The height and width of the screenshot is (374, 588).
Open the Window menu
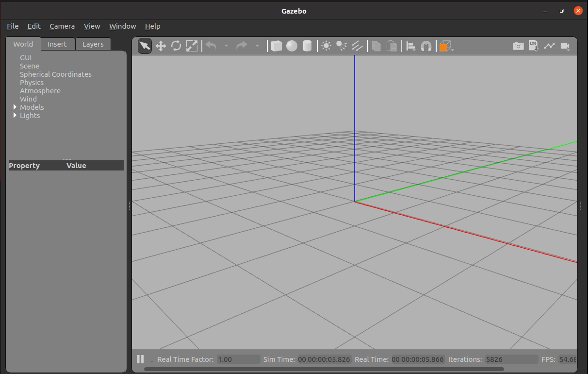pos(123,26)
